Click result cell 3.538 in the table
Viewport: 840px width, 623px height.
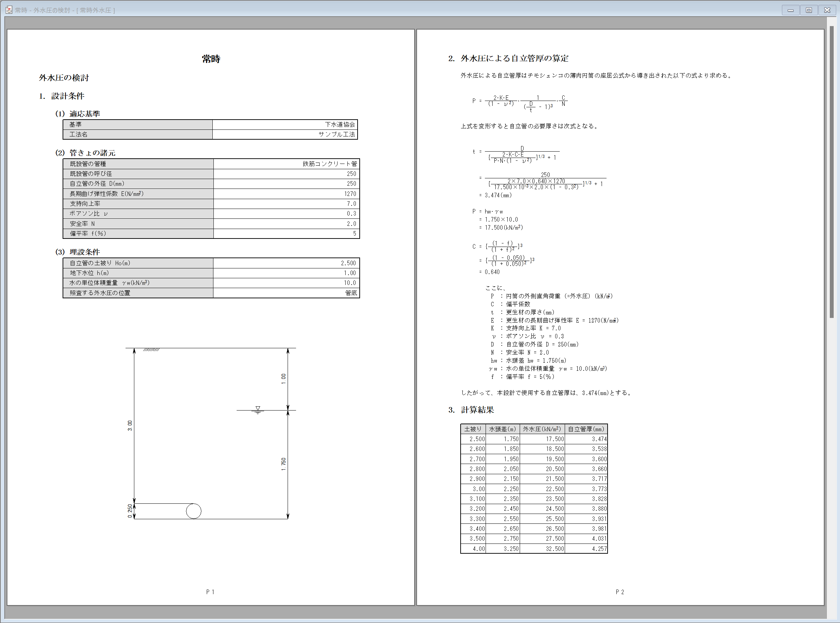point(586,449)
